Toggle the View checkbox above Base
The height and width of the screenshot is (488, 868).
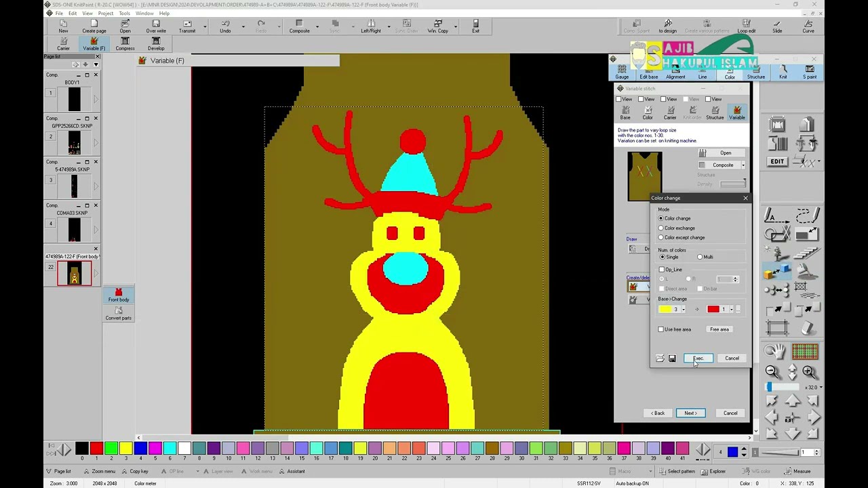tap(619, 99)
